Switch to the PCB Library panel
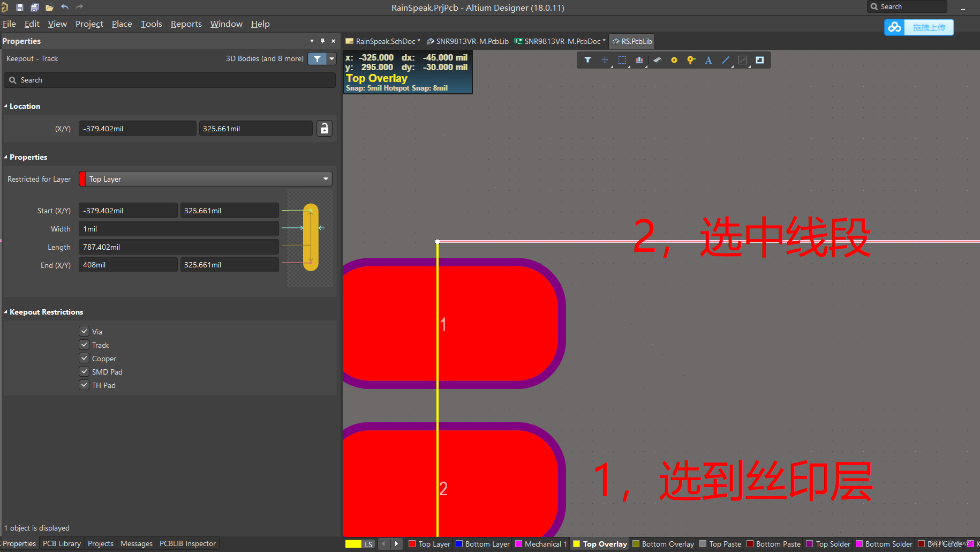 click(x=61, y=543)
